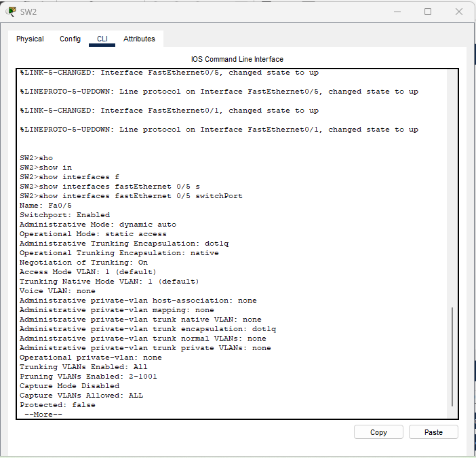Select the CLI tab
The height and width of the screenshot is (458, 476).
click(102, 39)
